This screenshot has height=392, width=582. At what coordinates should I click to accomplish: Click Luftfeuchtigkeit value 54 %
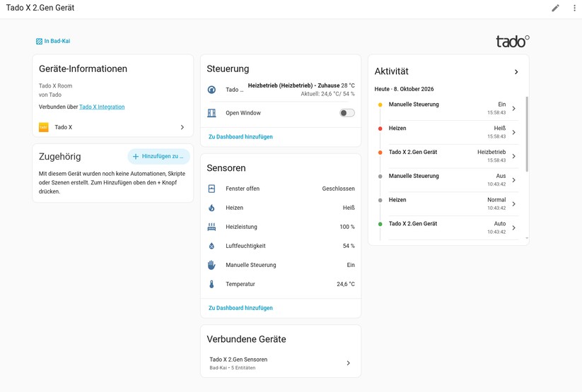point(349,246)
